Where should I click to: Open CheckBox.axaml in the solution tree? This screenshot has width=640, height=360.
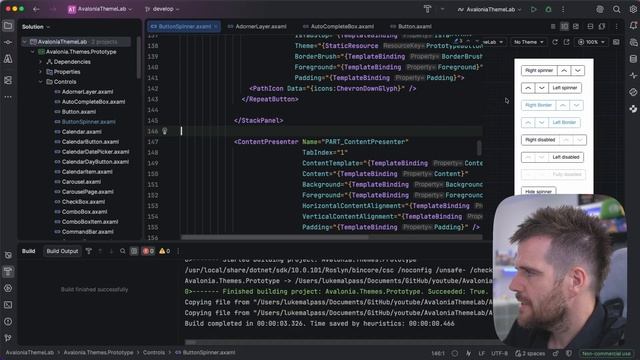tap(83, 202)
